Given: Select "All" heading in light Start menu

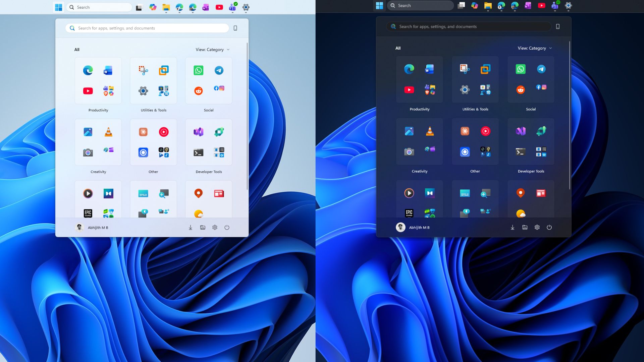Looking at the screenshot, I should (77, 50).
